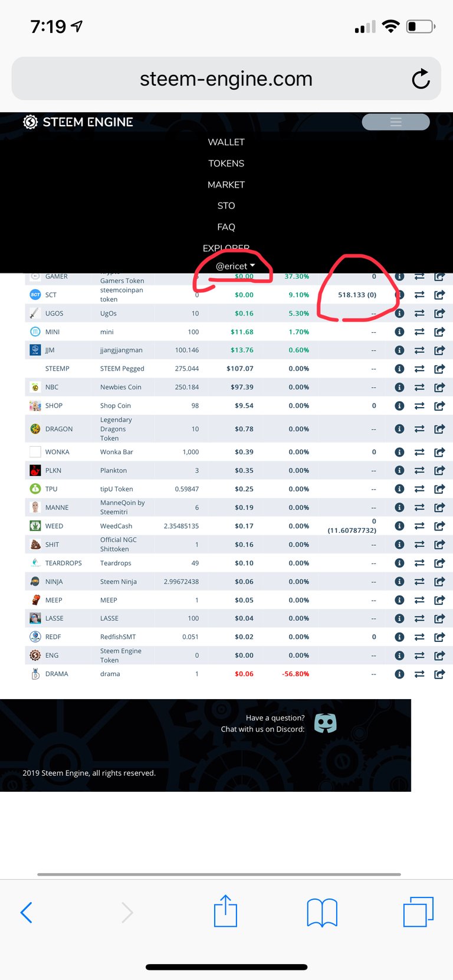
Task: Select '2019 Steem Engine, all rights reserved.'
Action: click(x=89, y=773)
